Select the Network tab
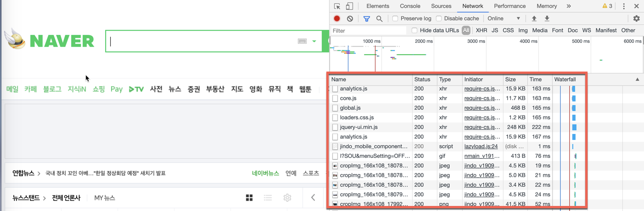Screen dimensions: 644x211 click(473, 6)
